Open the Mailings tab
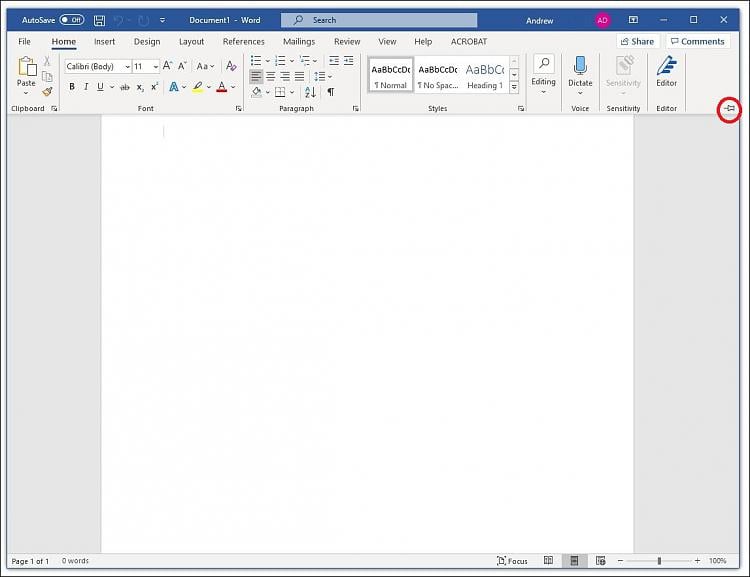This screenshot has height=577, width=750. 299,42
